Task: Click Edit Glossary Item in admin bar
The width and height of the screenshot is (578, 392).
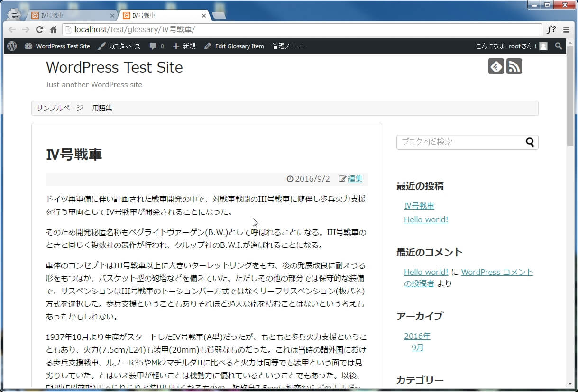Action: point(234,46)
